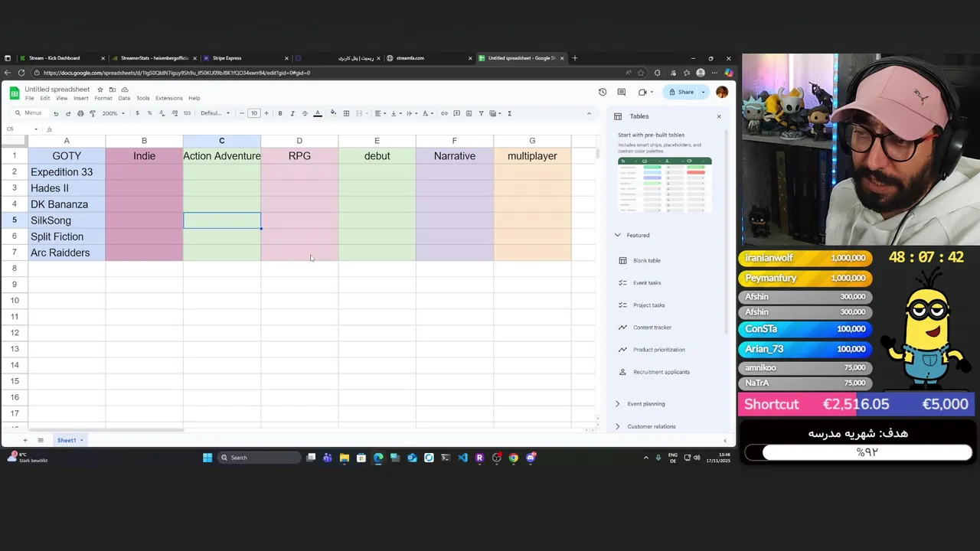Image resolution: width=980 pixels, height=551 pixels.
Task: Select the Paint format tool
Action: point(93,113)
